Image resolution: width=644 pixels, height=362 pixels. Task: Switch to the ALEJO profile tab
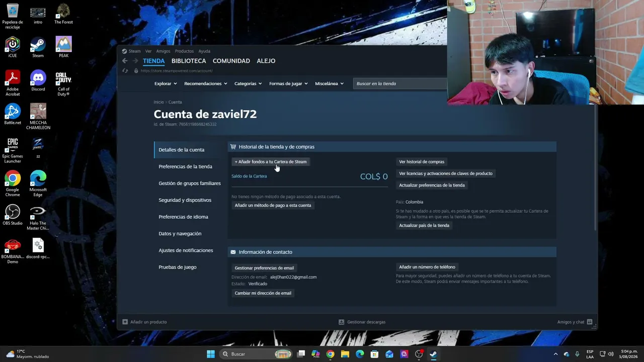tap(266, 61)
